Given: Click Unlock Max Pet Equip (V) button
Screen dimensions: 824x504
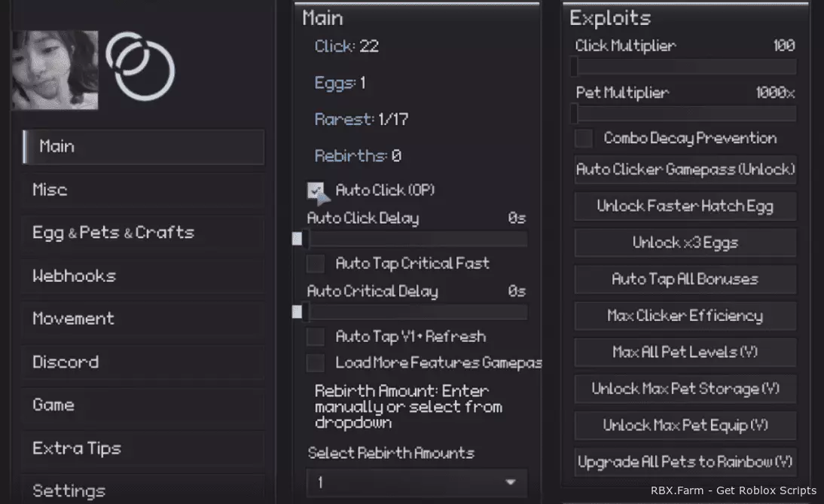Looking at the screenshot, I should point(685,425).
